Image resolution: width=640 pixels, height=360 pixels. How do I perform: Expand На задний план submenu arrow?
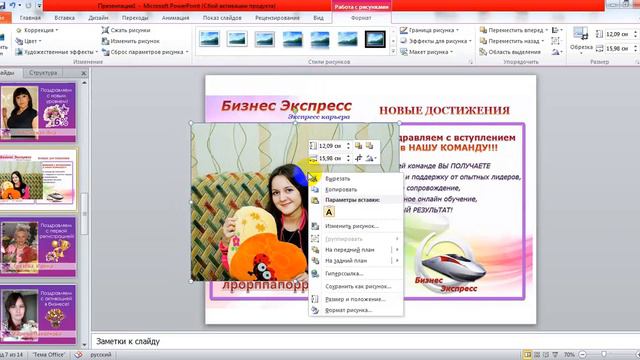[397, 261]
